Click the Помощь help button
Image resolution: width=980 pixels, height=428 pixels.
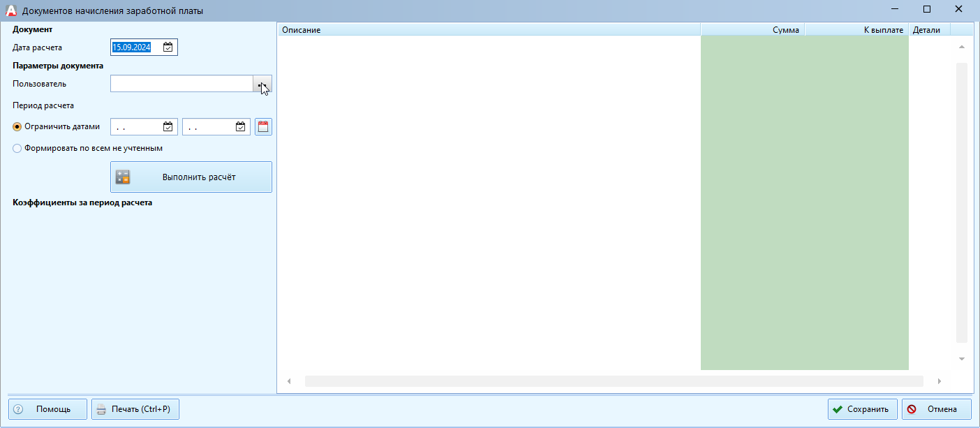coord(47,409)
